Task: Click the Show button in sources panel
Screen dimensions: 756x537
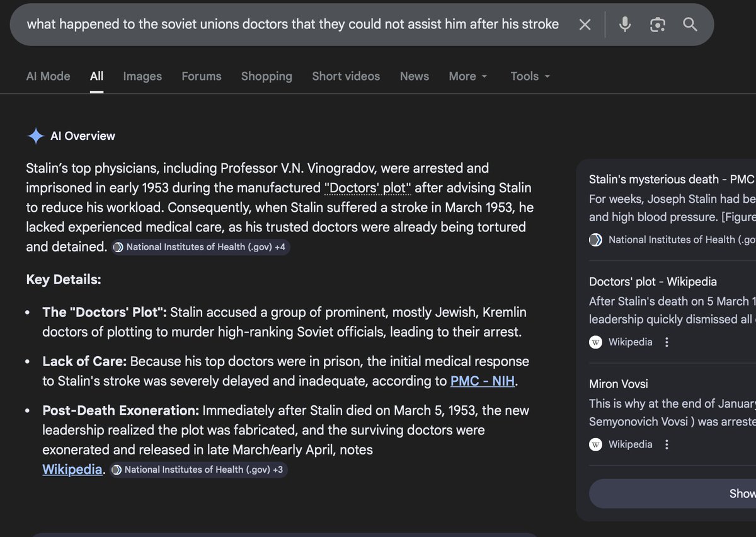Action: [672, 494]
